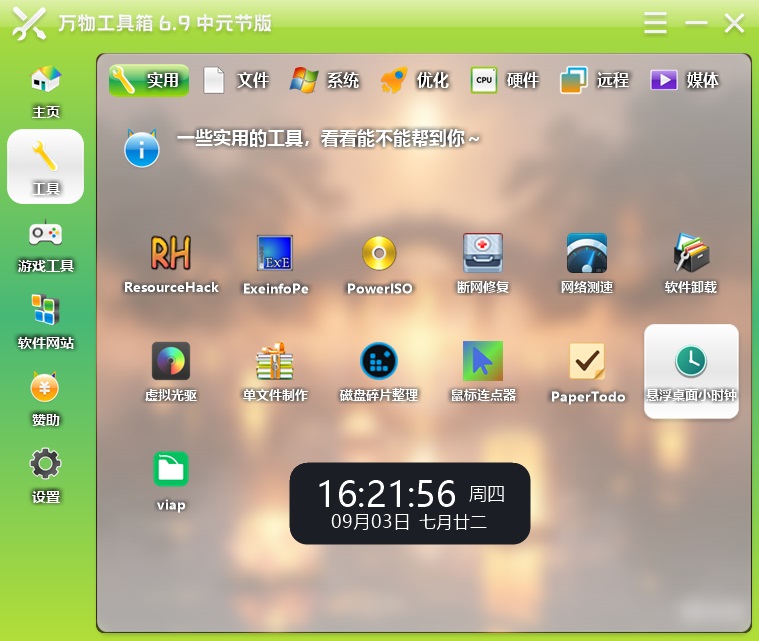
Task: Go to the 主页 home section
Action: pos(46,92)
